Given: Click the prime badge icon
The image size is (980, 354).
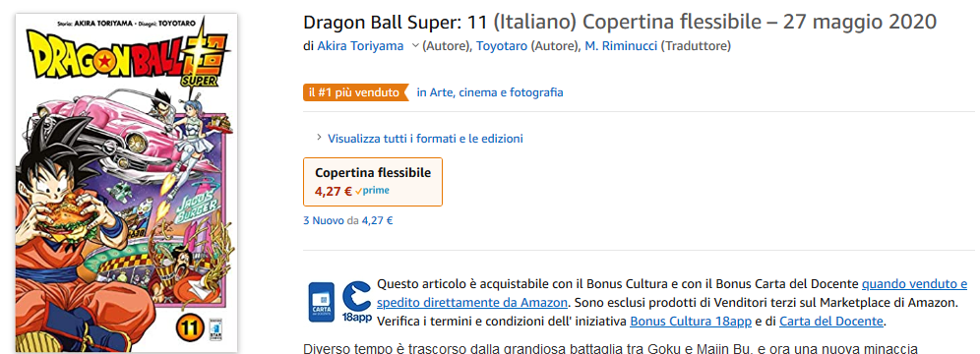Looking at the screenshot, I should [x=372, y=191].
